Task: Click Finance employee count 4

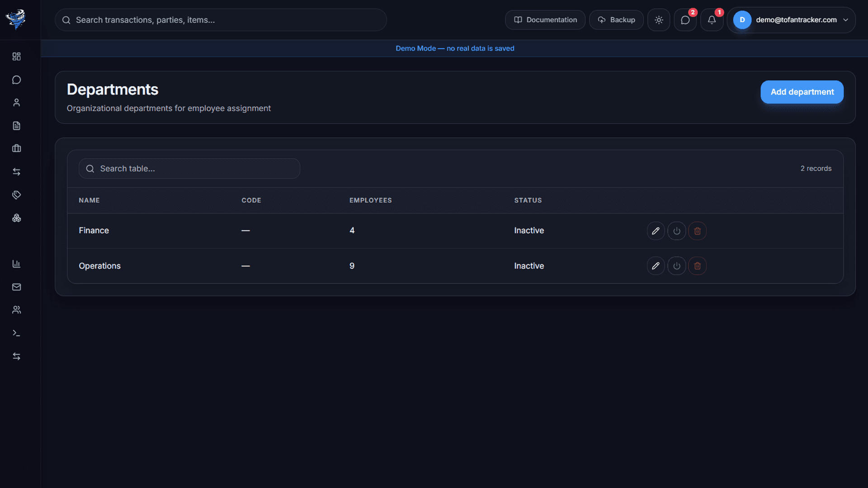Action: pos(352,230)
